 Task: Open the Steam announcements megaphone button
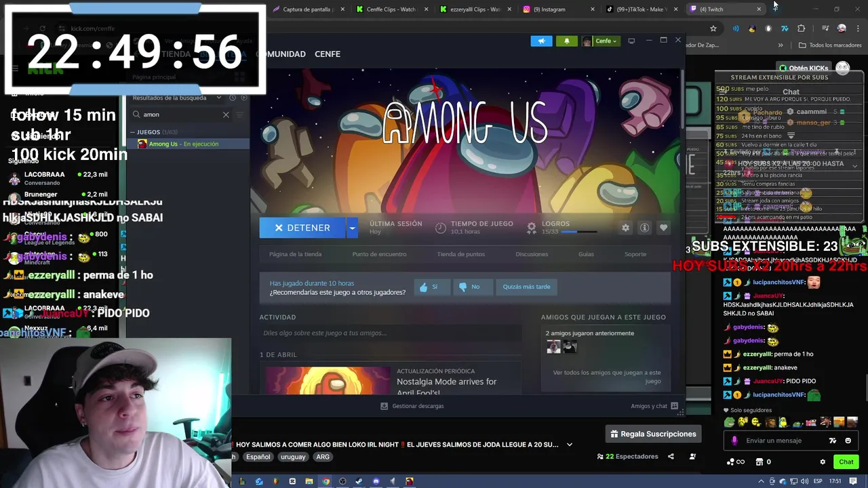pos(541,41)
